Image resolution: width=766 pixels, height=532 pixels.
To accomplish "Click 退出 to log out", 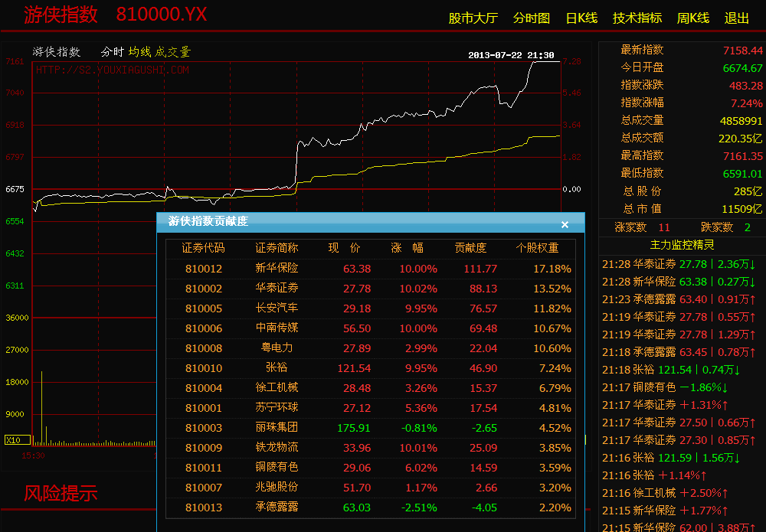I will (x=737, y=18).
